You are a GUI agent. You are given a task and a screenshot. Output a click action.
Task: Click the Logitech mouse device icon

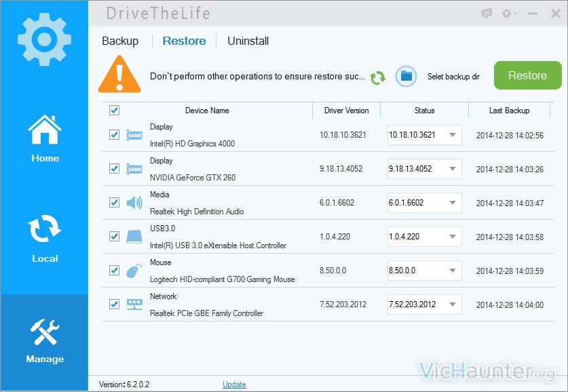134,271
